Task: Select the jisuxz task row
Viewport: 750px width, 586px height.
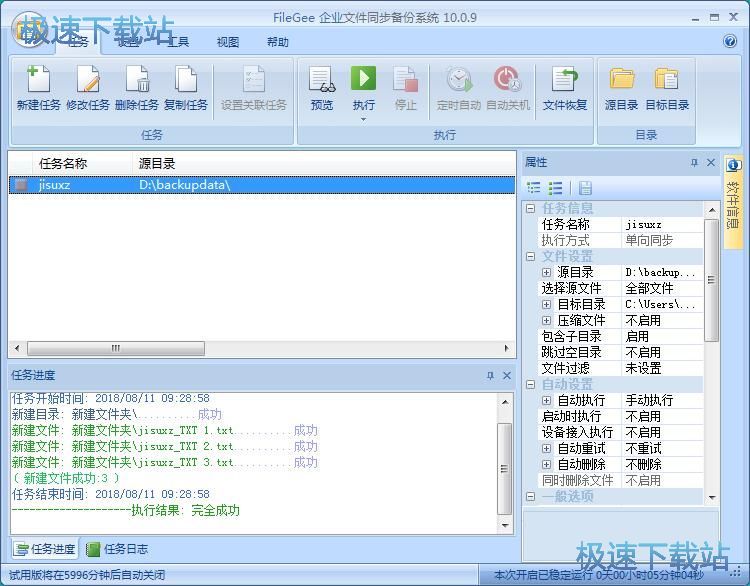Action: [x=262, y=185]
